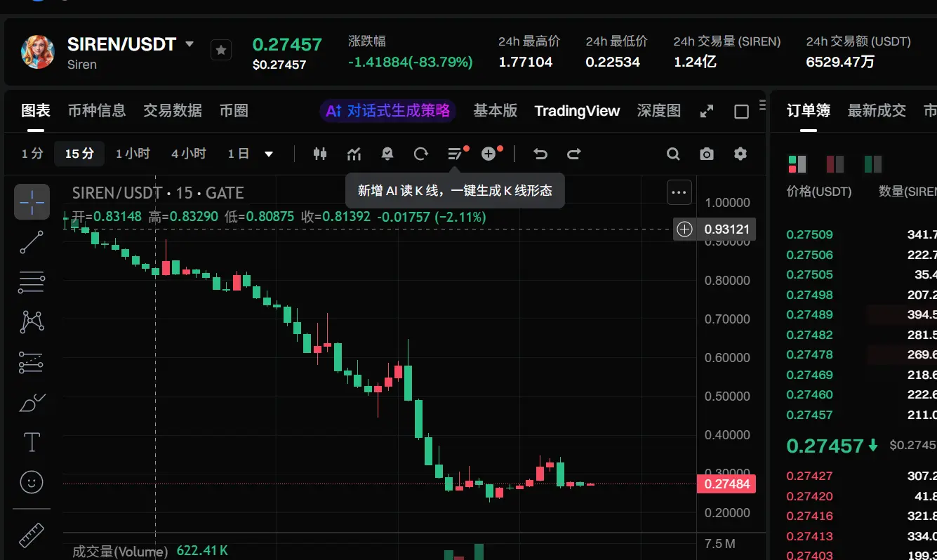Redo the last chart action
Screen dimensions: 937x560
tap(573, 154)
